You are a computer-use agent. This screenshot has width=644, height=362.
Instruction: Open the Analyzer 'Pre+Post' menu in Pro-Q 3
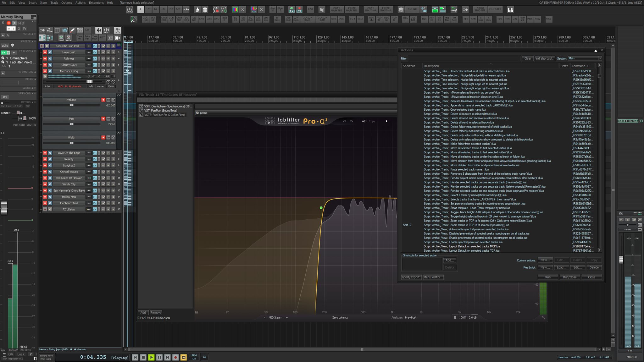point(410,318)
